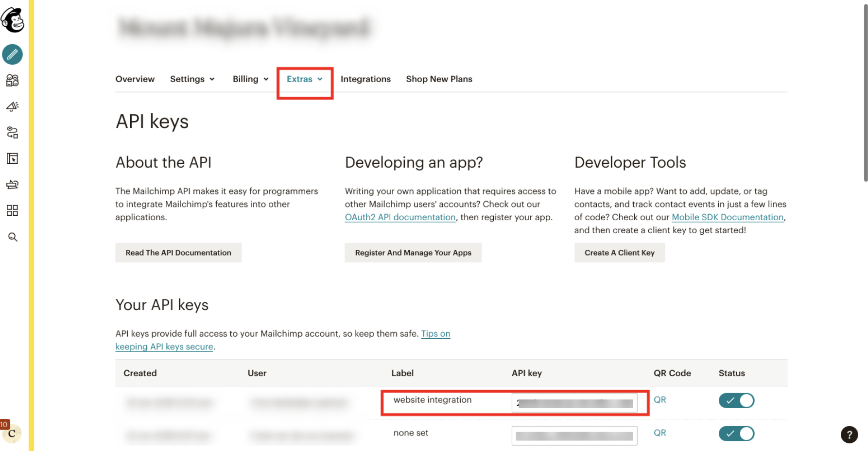Click the 'Developing an app?' heading
This screenshot has height=451, width=868.
pyautogui.click(x=414, y=162)
